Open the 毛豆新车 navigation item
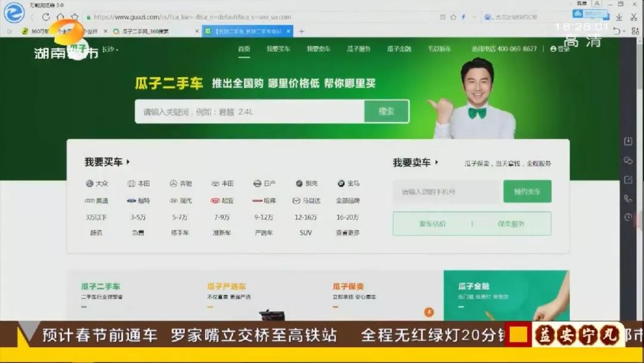Image resolution: width=644 pixels, height=363 pixels. [439, 48]
